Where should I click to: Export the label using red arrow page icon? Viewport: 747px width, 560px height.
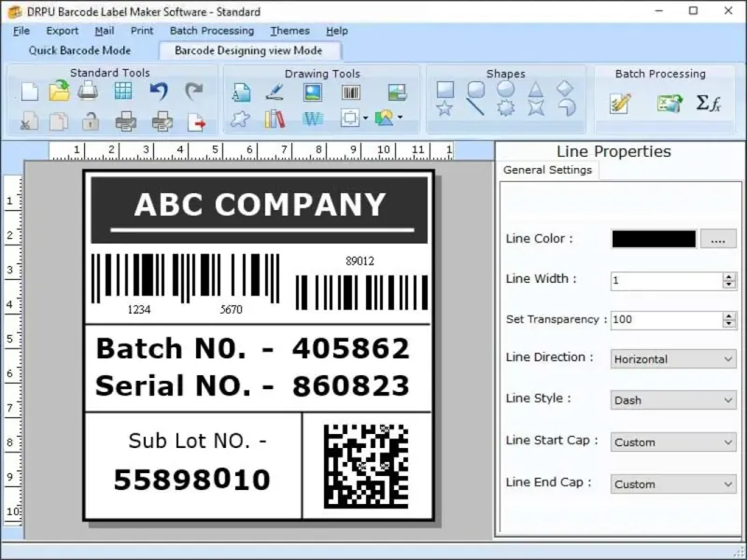(196, 122)
